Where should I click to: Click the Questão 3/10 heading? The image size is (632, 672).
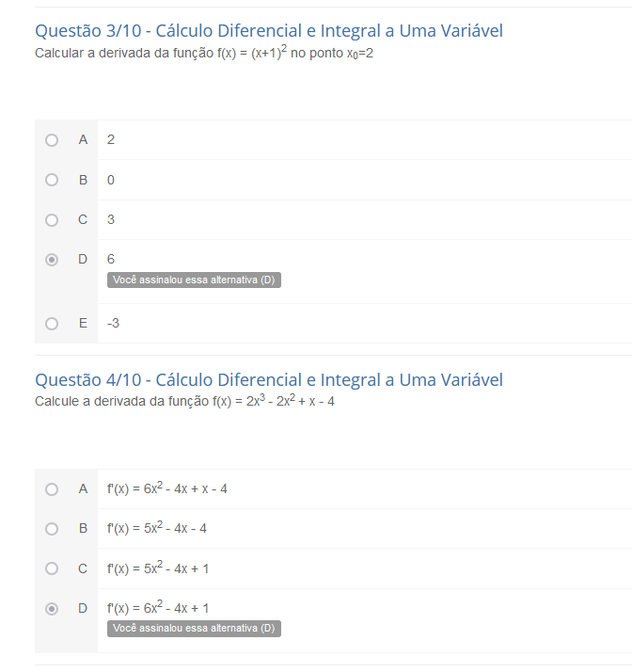click(x=269, y=31)
